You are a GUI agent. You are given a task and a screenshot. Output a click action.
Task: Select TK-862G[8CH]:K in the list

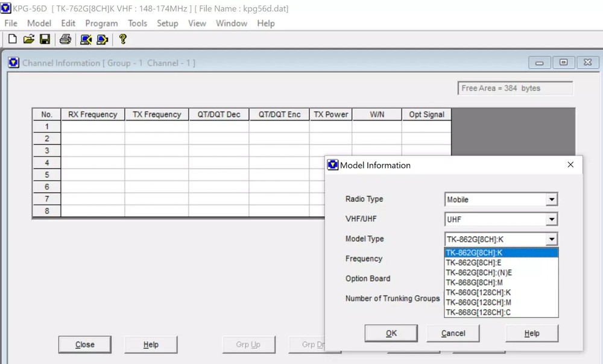tap(501, 253)
